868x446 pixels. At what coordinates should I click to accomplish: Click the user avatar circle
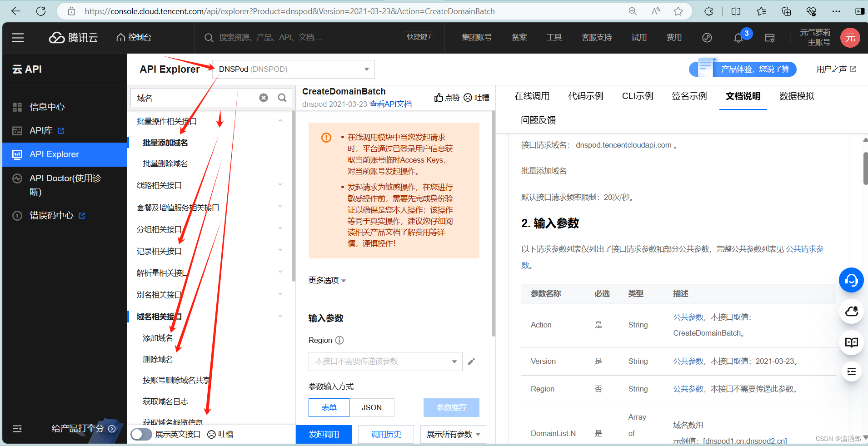pos(850,38)
